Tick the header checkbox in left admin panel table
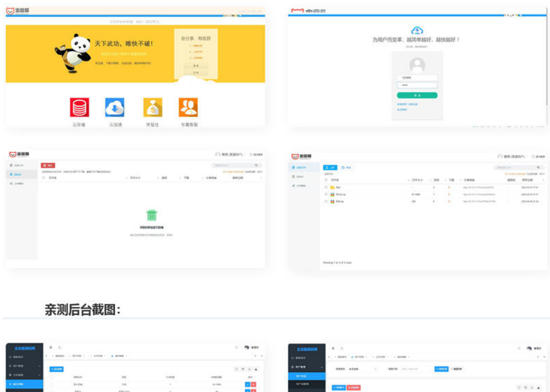Viewport: 550px width, 392px height. coord(52,377)
